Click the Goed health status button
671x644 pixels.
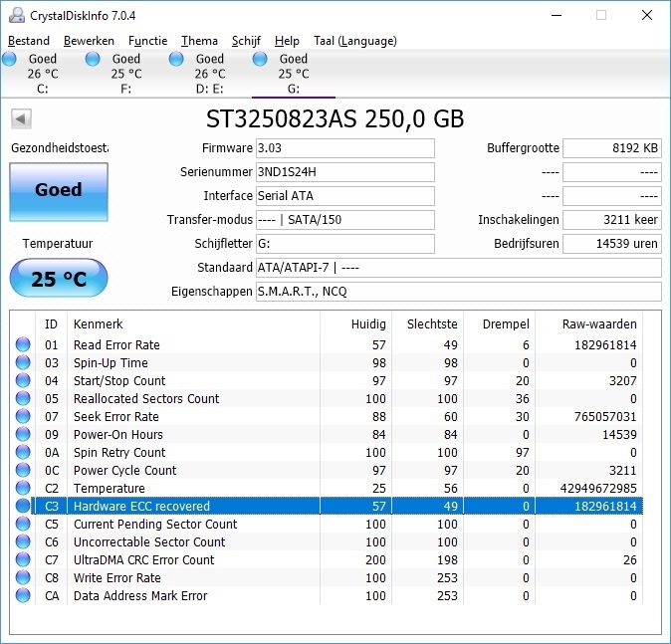tap(59, 192)
